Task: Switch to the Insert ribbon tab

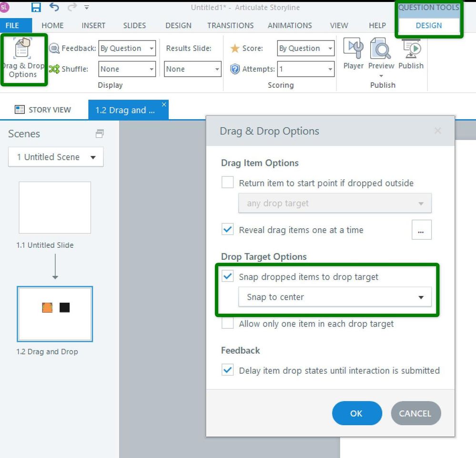Action: coord(93,26)
